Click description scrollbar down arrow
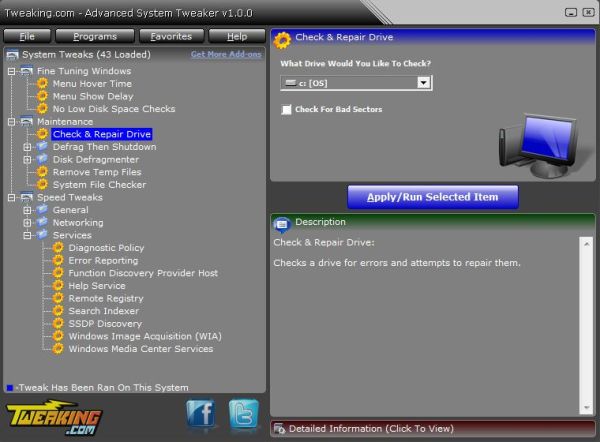 click(x=587, y=408)
